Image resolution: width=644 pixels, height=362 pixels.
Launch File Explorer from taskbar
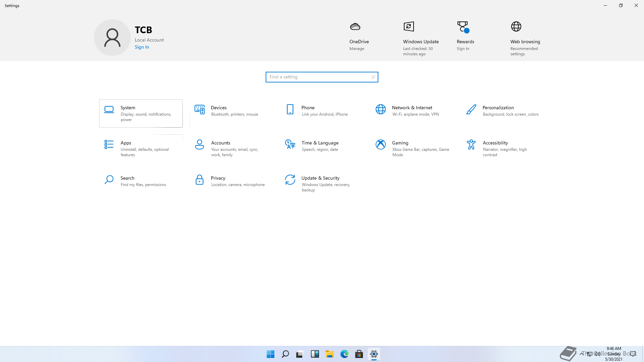pos(329,354)
